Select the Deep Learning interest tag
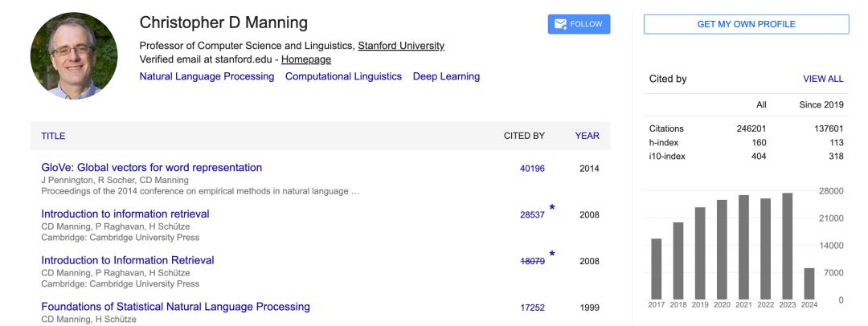868x326 pixels. (x=446, y=77)
